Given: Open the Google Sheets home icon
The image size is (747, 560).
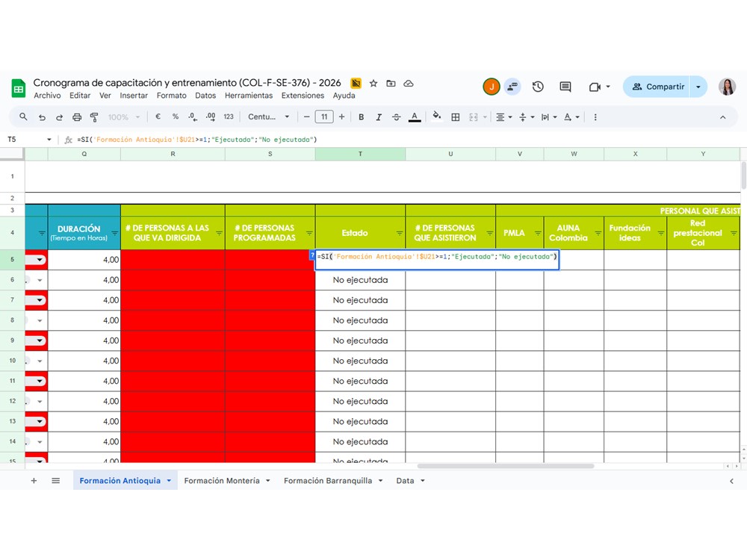Looking at the screenshot, I should [18, 89].
